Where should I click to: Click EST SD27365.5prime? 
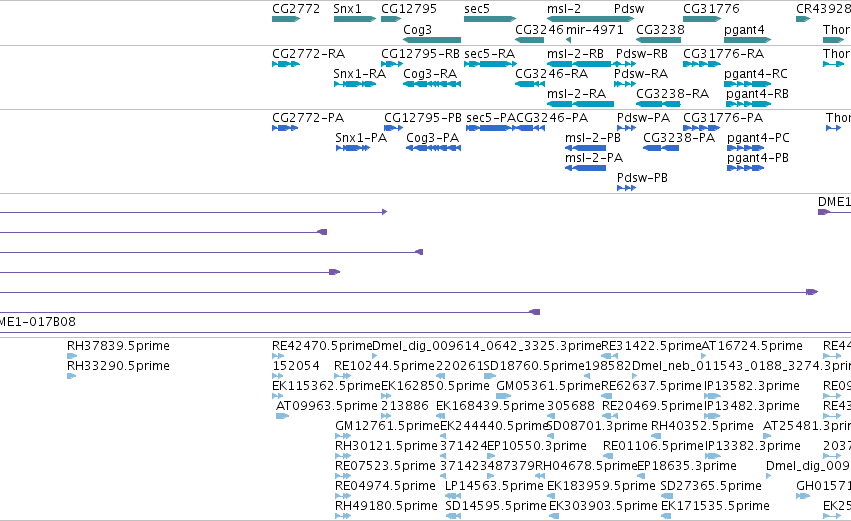pos(667,497)
